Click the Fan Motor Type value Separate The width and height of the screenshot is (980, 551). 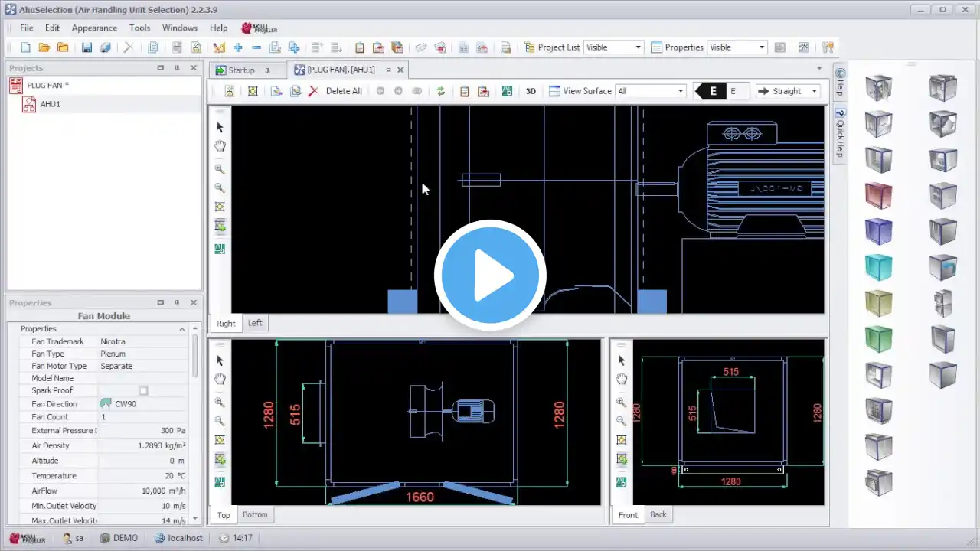(143, 366)
